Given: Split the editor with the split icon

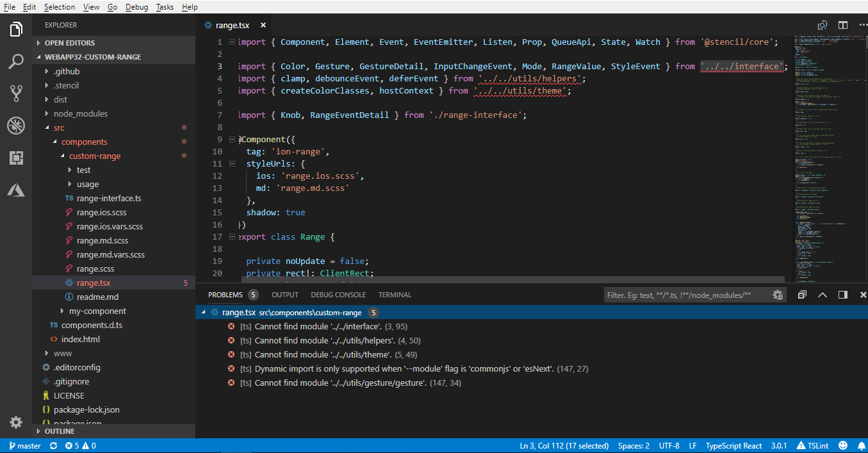Looking at the screenshot, I should point(843,26).
